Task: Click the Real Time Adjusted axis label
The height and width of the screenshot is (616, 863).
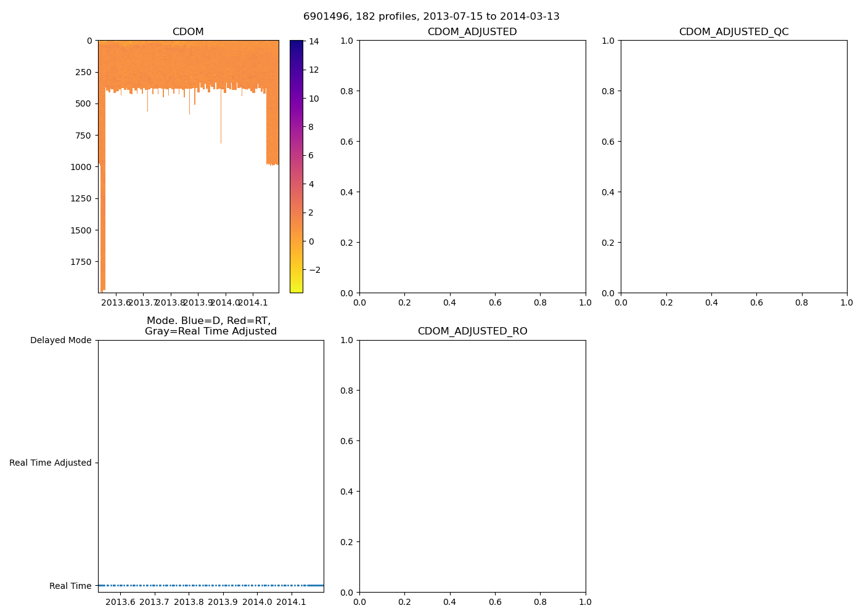Action: pyautogui.click(x=50, y=463)
